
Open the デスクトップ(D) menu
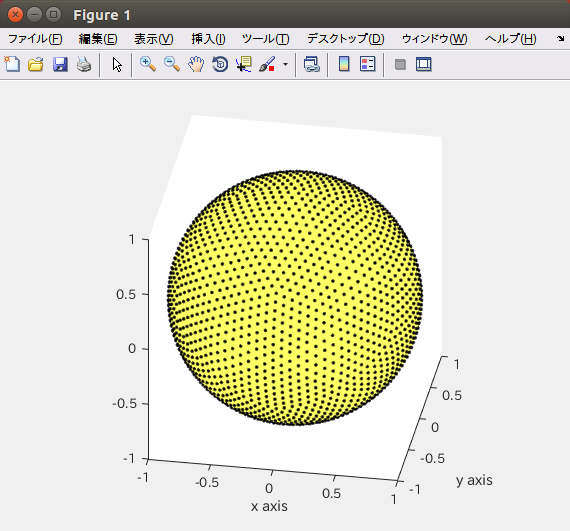coord(346,39)
